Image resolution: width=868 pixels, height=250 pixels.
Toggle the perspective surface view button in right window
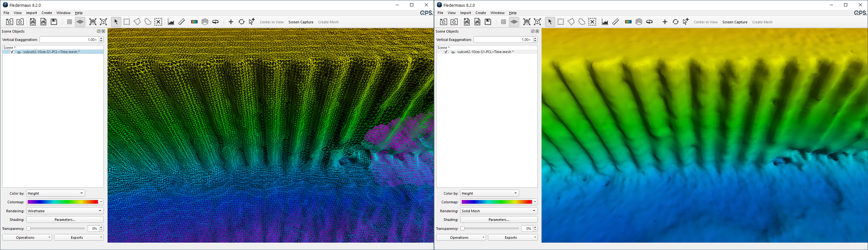pos(514,22)
